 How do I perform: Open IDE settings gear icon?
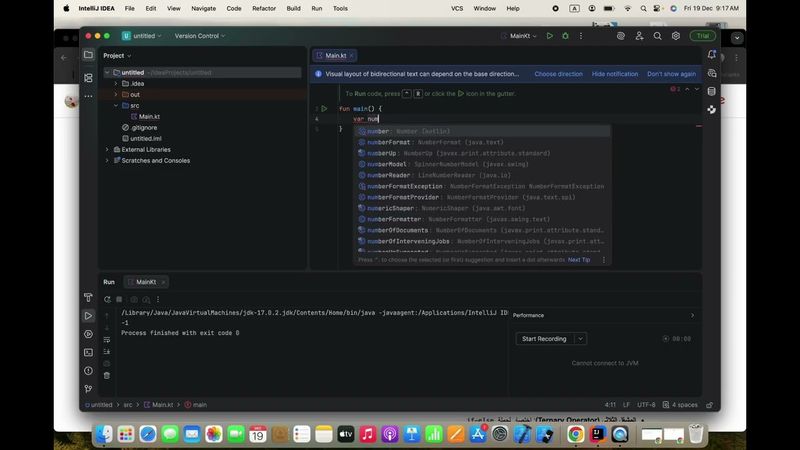pos(676,36)
